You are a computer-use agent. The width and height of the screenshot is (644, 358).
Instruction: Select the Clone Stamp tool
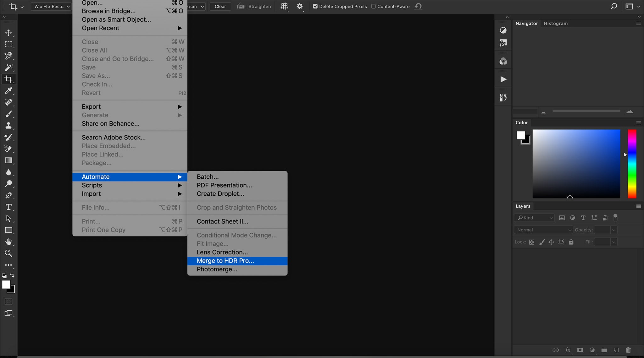coord(8,126)
